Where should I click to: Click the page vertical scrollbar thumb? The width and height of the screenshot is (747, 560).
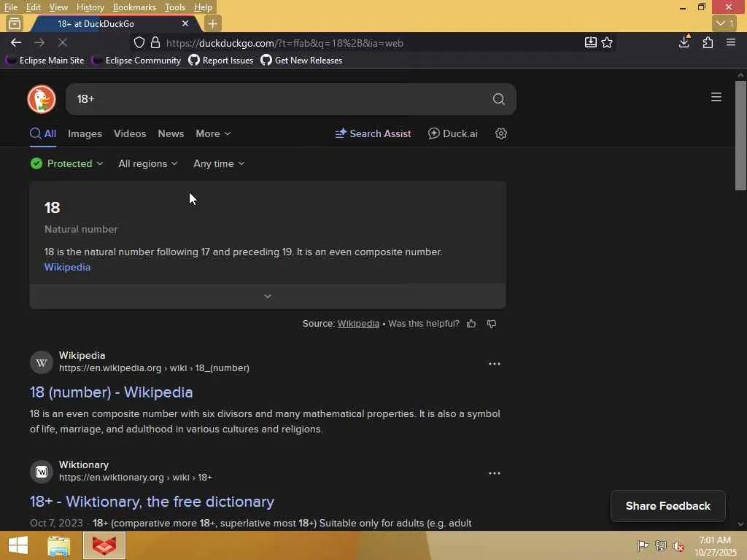740,136
